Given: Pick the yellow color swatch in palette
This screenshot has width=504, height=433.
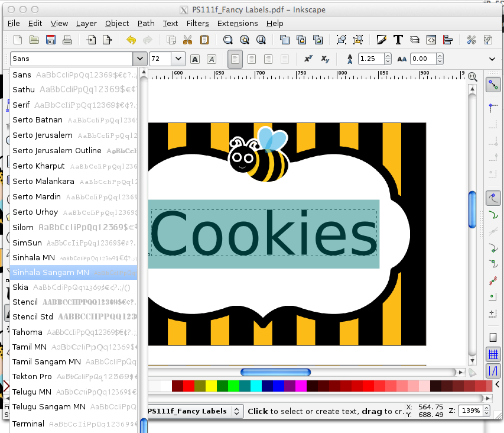Looking at the screenshot, I should 211,386.
